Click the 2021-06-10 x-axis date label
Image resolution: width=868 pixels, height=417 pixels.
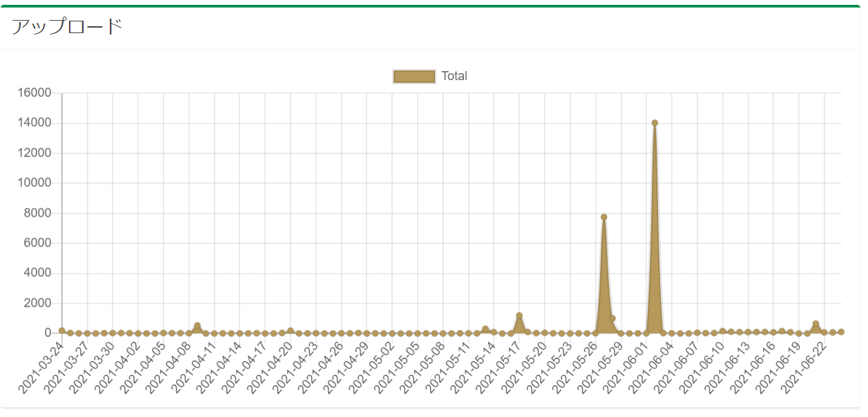click(702, 367)
